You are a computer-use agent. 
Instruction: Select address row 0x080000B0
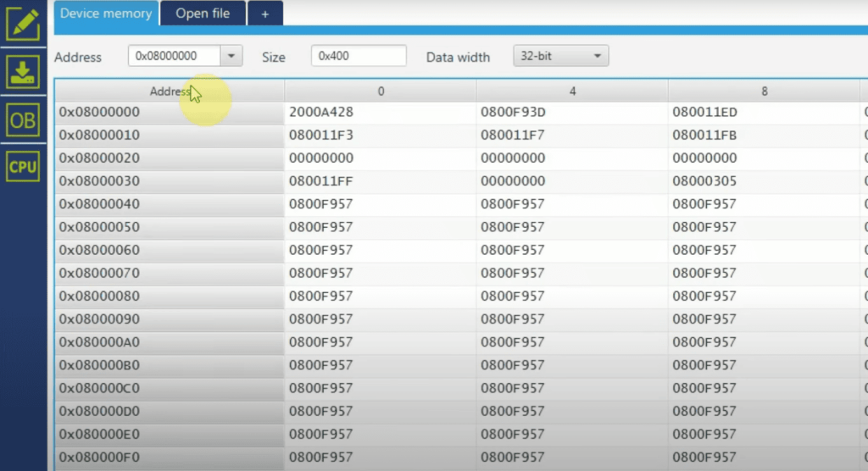[170, 365]
